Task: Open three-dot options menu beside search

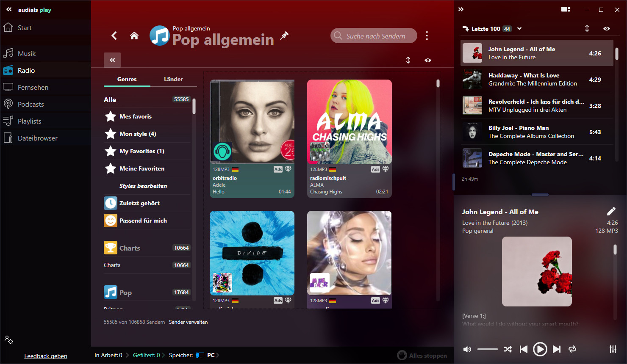Action: (427, 36)
